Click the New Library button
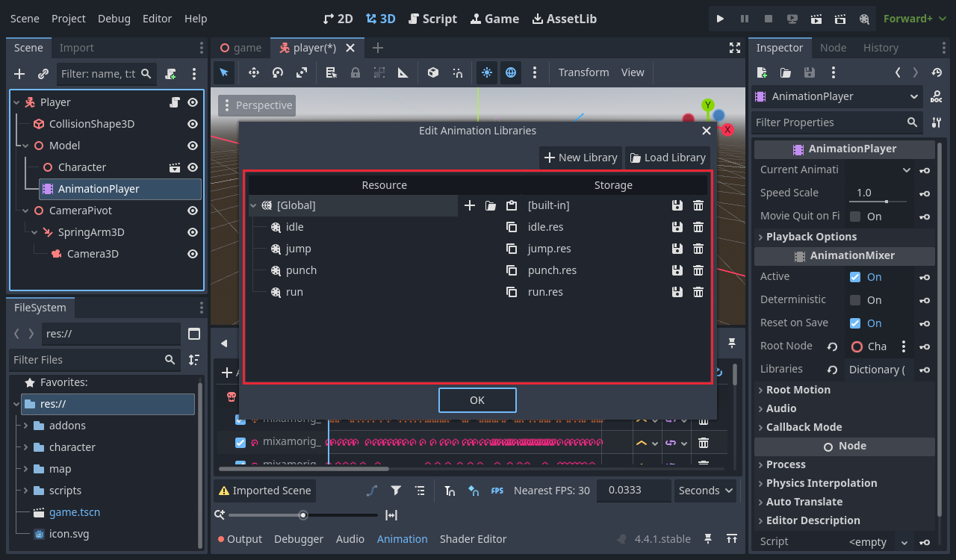Viewport: 956px width, 560px height. point(580,158)
